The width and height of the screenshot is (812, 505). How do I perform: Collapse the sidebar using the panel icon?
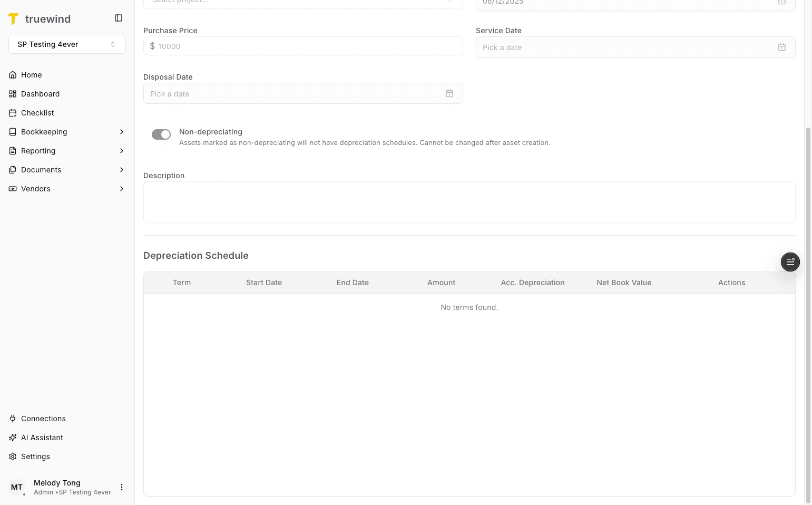[118, 17]
